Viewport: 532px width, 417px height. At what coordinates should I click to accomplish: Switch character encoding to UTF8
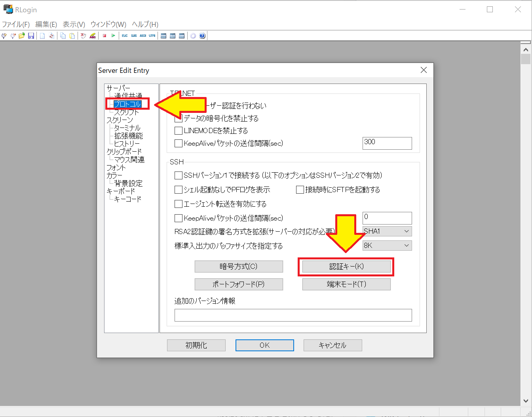(152, 36)
